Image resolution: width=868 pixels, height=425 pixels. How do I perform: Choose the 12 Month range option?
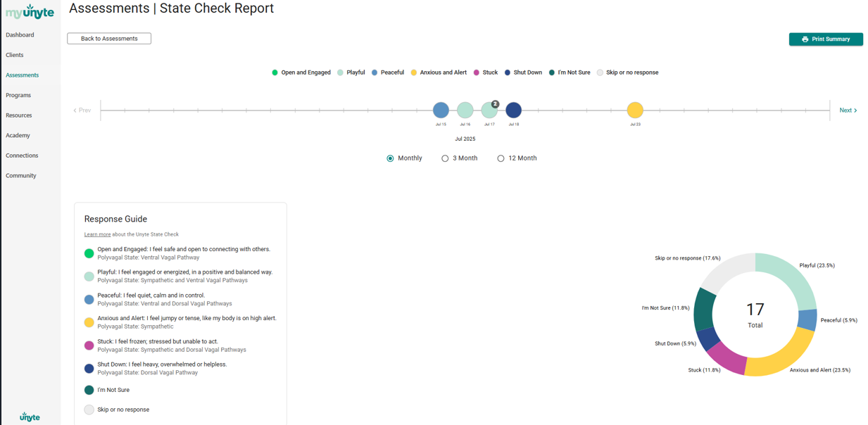coord(501,158)
